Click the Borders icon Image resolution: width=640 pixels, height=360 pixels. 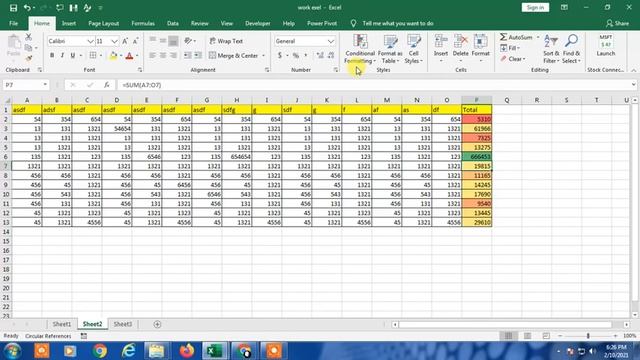[x=93, y=55]
